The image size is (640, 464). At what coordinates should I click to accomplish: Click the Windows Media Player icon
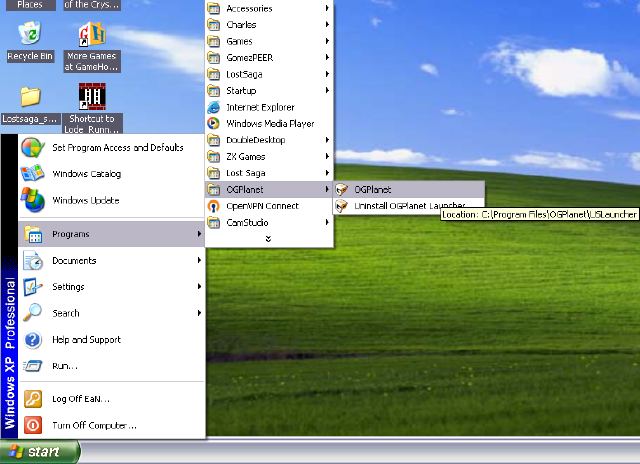tap(213, 123)
